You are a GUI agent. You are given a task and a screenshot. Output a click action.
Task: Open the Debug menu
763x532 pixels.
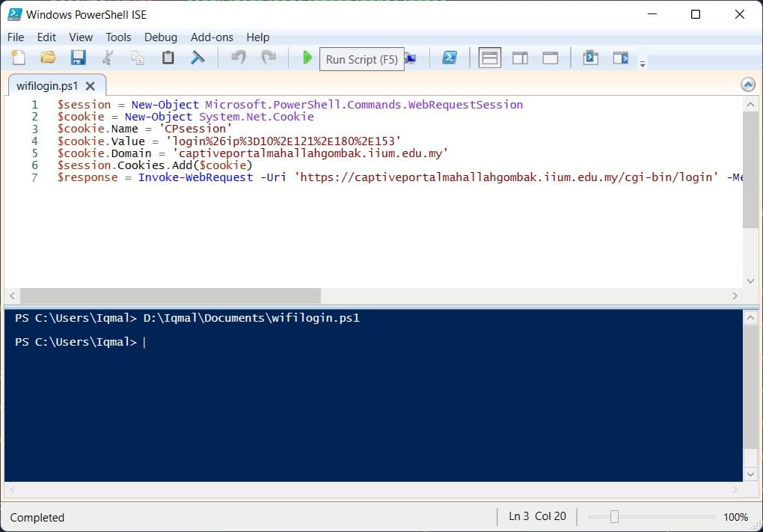coord(161,37)
